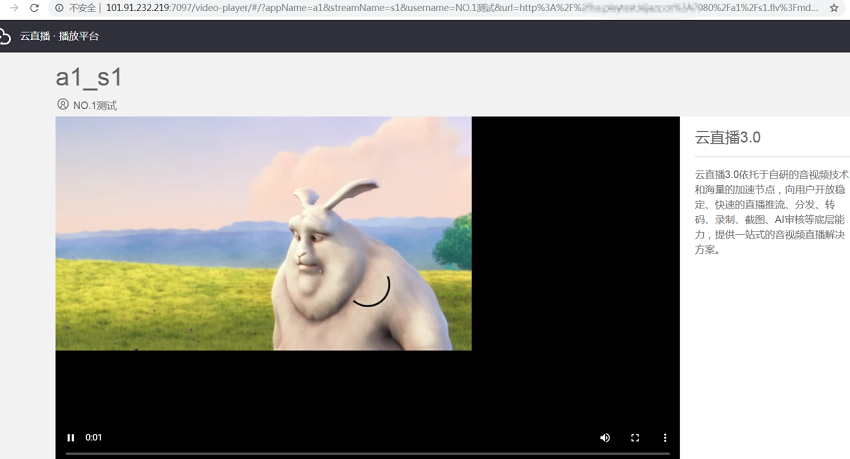
Task: Open the '云直播 · 播放平台' header title
Action: 60,36
